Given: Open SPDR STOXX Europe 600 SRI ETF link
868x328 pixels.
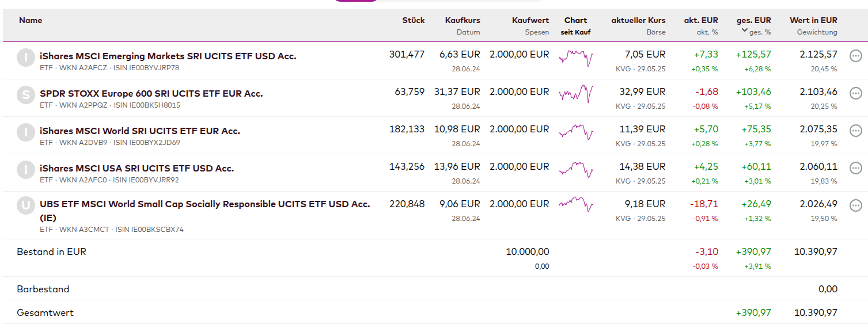Looking at the screenshot, I should click(x=151, y=94).
